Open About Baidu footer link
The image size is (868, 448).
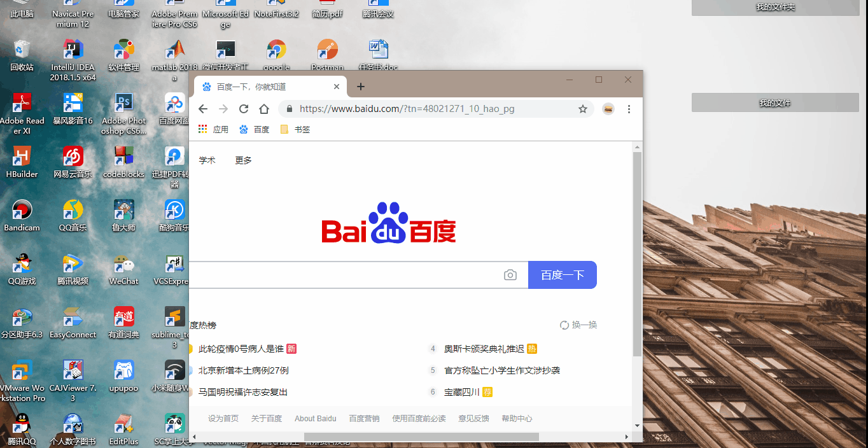click(316, 419)
